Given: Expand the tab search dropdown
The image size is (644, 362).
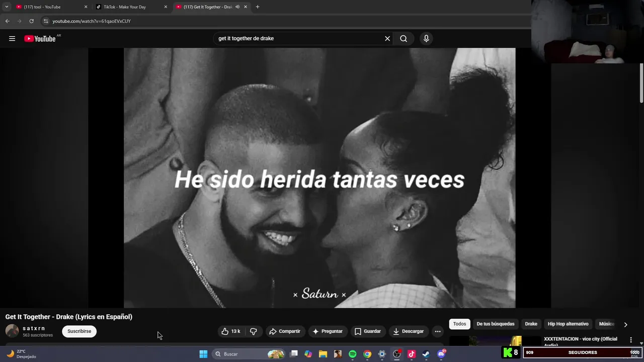Looking at the screenshot, I should pos(7,7).
